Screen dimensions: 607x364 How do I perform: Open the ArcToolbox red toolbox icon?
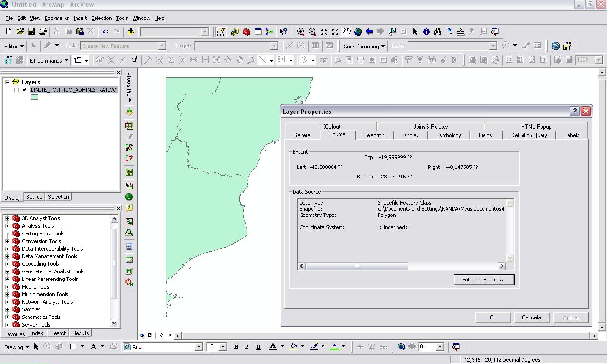click(247, 32)
